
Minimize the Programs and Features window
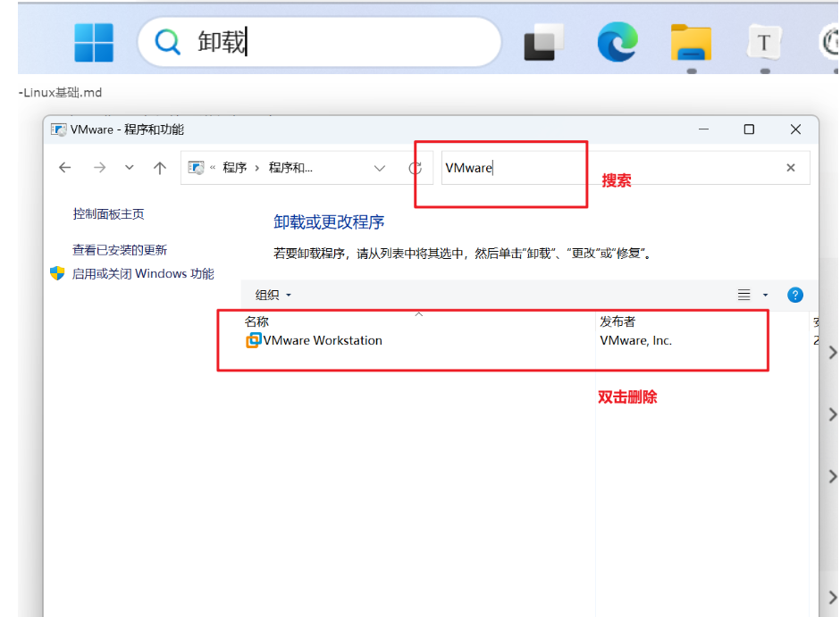(x=703, y=129)
